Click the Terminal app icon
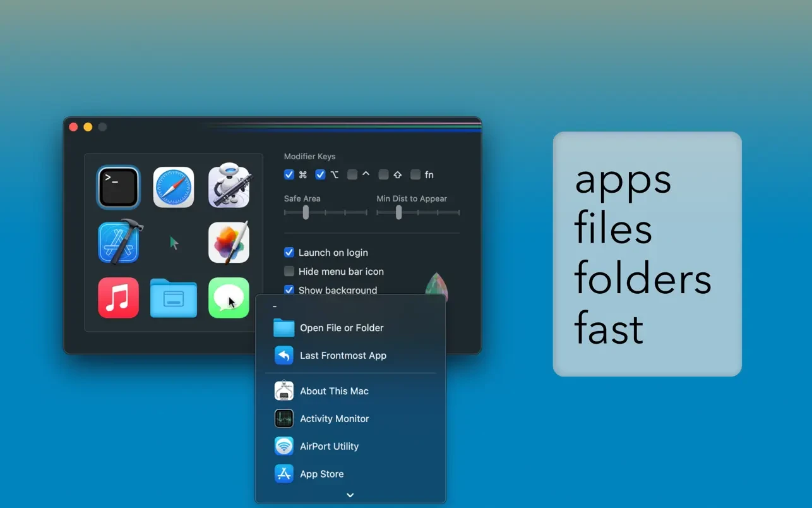812x508 pixels. [118, 188]
